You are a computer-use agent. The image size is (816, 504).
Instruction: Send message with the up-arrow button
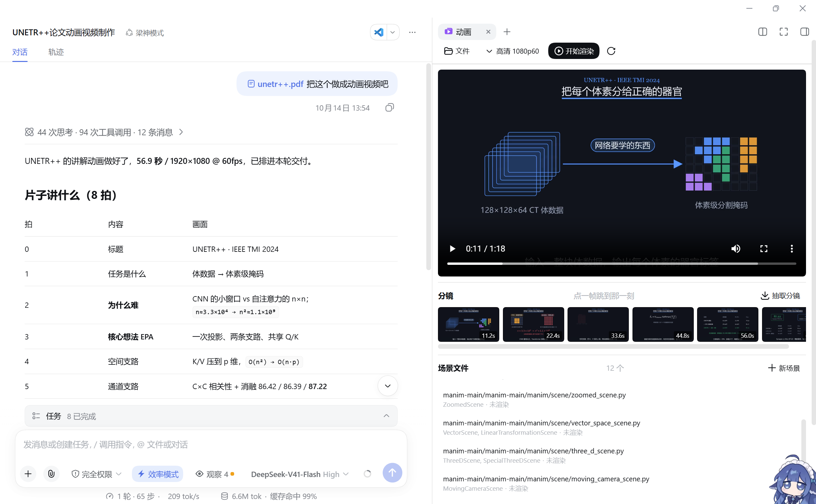[x=392, y=473]
